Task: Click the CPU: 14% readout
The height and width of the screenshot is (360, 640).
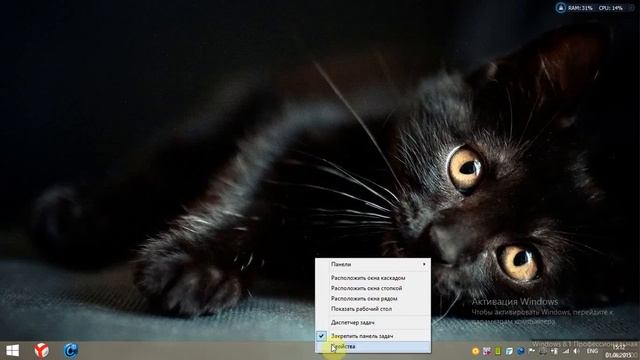Action: [x=611, y=8]
